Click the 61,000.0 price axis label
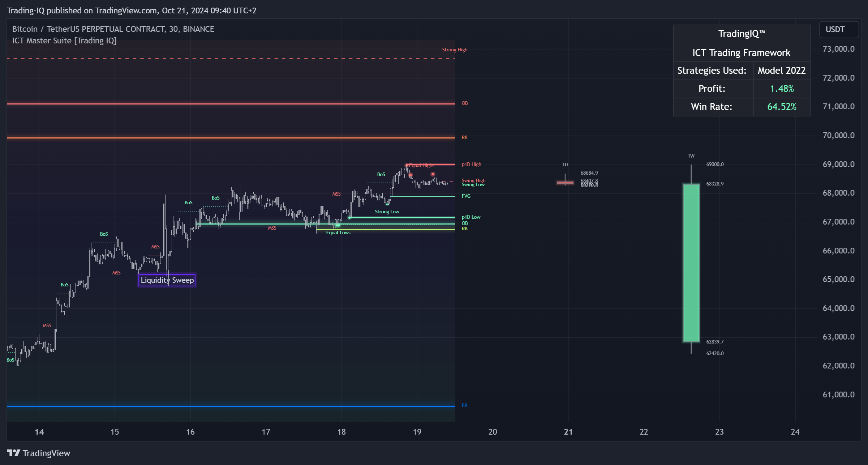The image size is (868, 465). 839,394
